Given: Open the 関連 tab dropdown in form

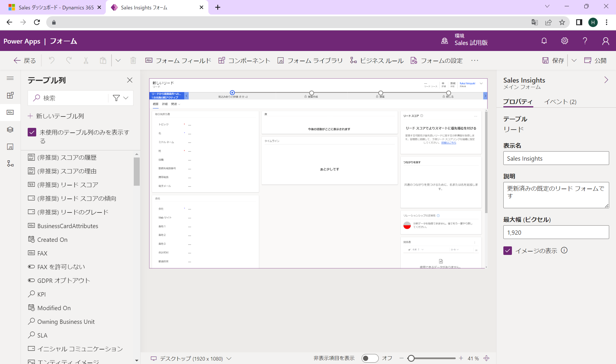Looking at the screenshot, I should [x=176, y=104].
